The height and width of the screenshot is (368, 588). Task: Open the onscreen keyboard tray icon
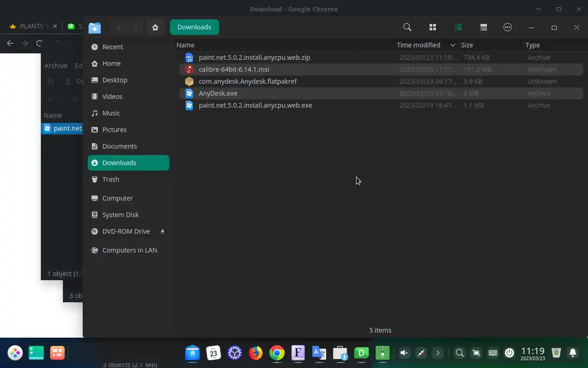pos(493,353)
